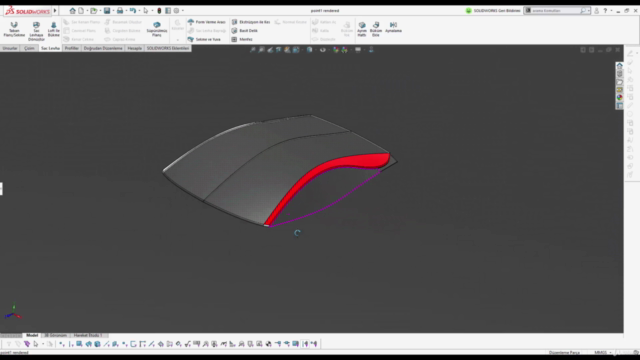Open the Design Library icon in task pane
The height and width of the screenshot is (360, 640).
click(620, 74)
